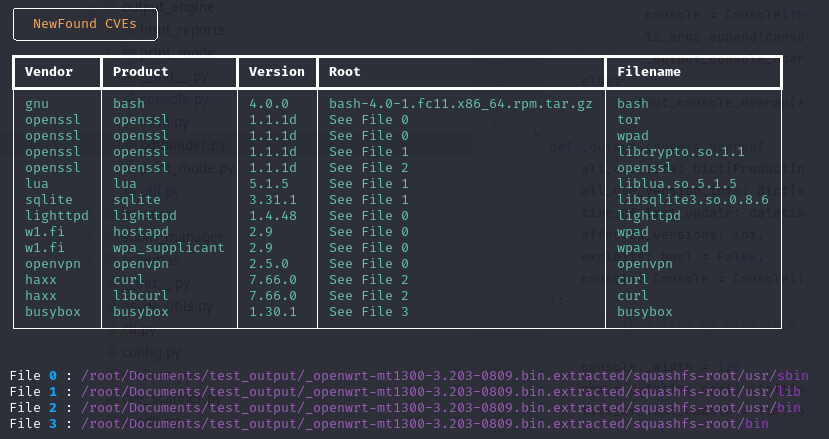This screenshot has height=439, width=829.
Task: Click version 4.0.0 cell
Action: 269,104
